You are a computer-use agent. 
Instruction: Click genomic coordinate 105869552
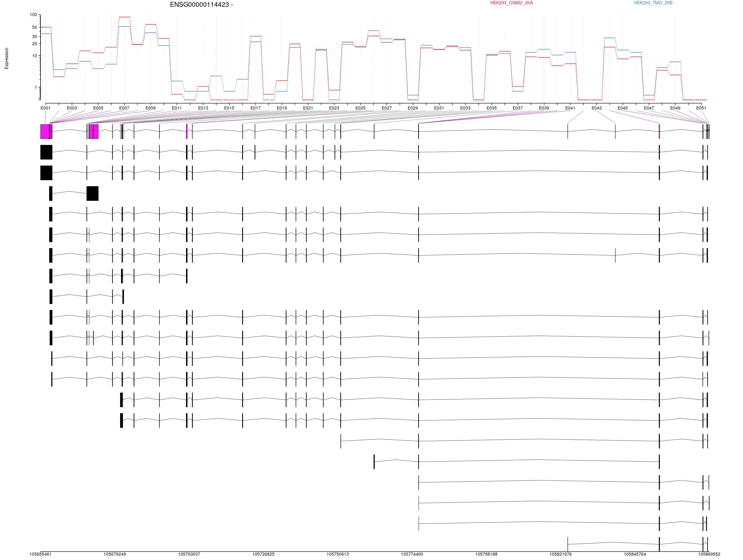coord(709,554)
